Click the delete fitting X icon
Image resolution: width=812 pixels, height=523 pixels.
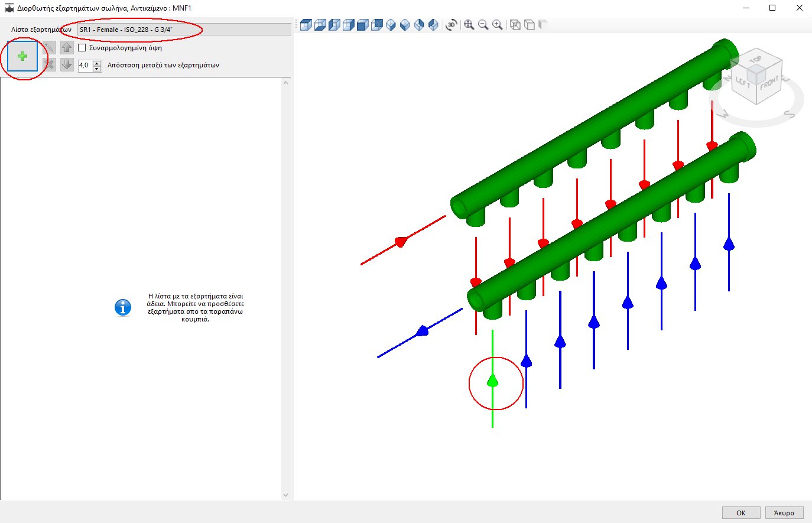[x=48, y=64]
